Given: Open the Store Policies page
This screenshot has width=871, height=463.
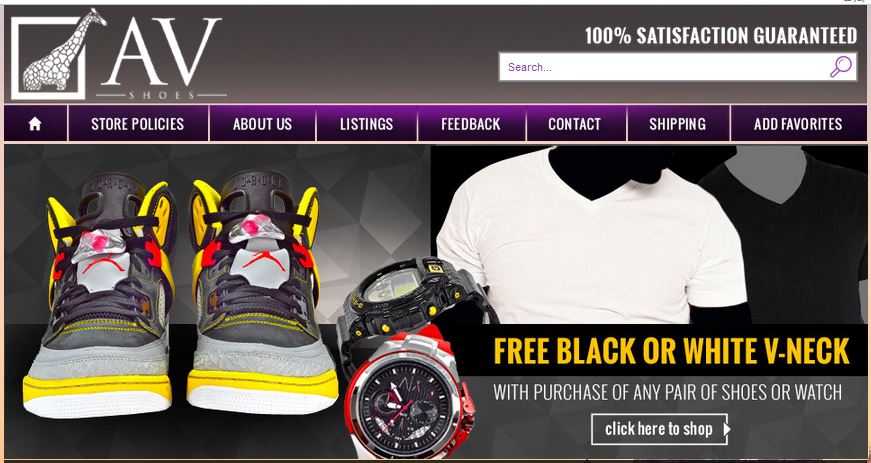Looking at the screenshot, I should coord(138,123).
